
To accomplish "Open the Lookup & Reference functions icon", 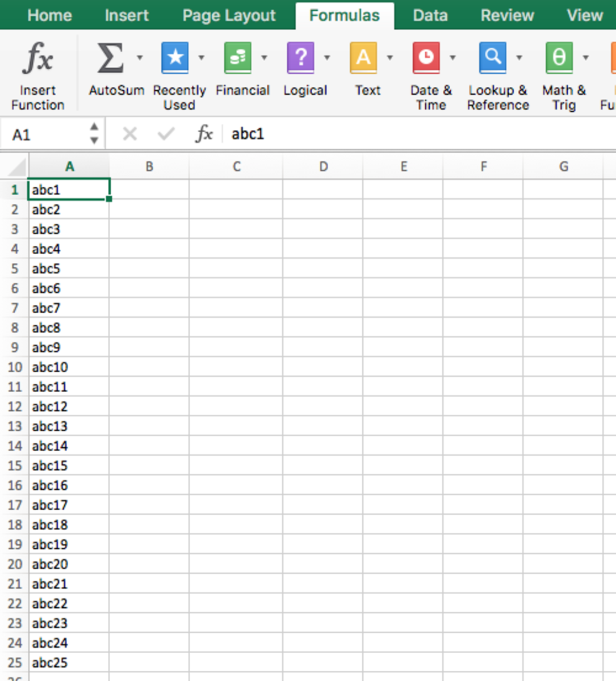I will 492,58.
